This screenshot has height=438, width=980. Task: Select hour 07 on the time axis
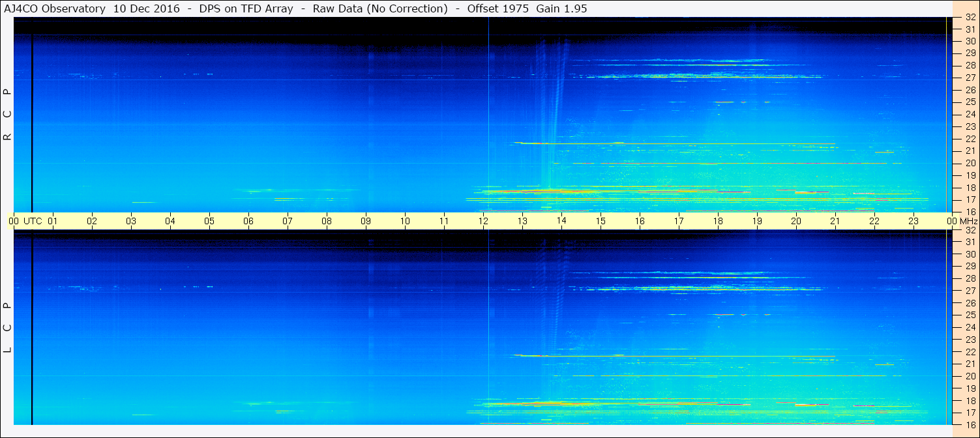click(288, 221)
